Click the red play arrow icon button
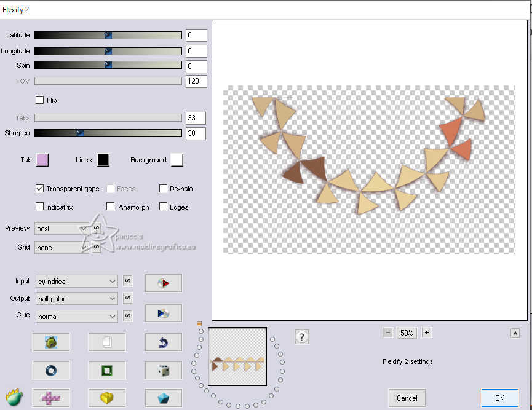 click(x=163, y=283)
